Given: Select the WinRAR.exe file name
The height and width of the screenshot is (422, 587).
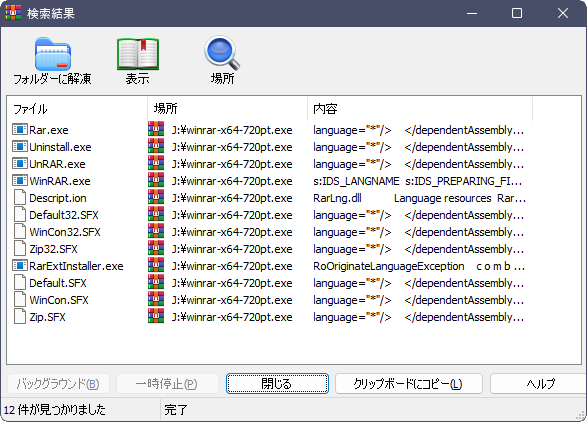Looking at the screenshot, I should [x=60, y=181].
